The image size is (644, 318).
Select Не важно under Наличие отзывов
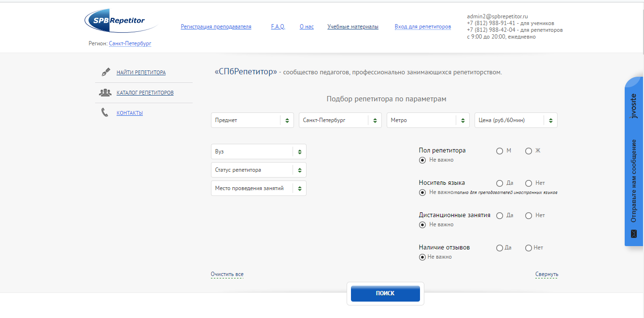(422, 257)
